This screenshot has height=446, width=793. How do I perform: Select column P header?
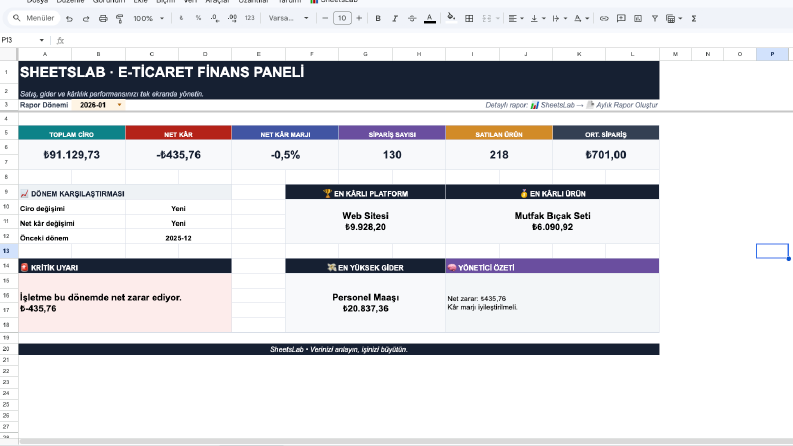pyautogui.click(x=772, y=54)
